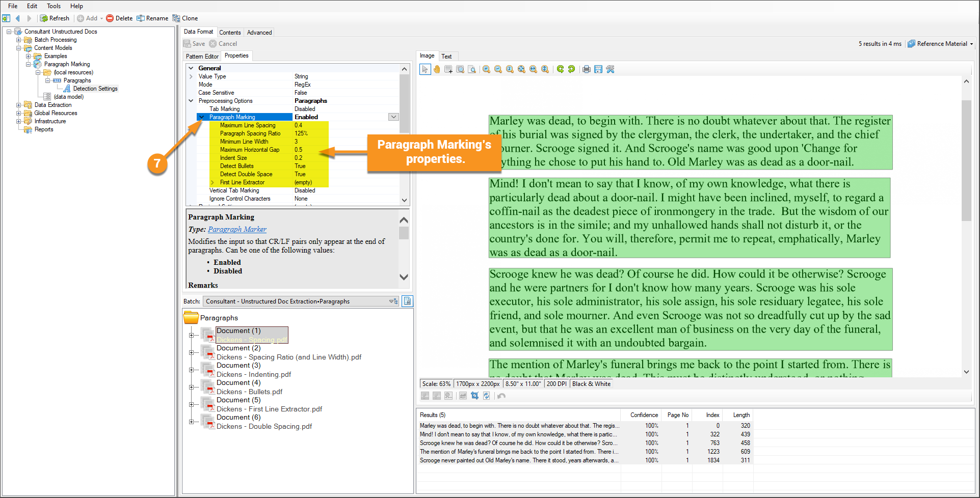Switch to the Text tab in viewer
This screenshot has width=980, height=498.
(x=446, y=56)
